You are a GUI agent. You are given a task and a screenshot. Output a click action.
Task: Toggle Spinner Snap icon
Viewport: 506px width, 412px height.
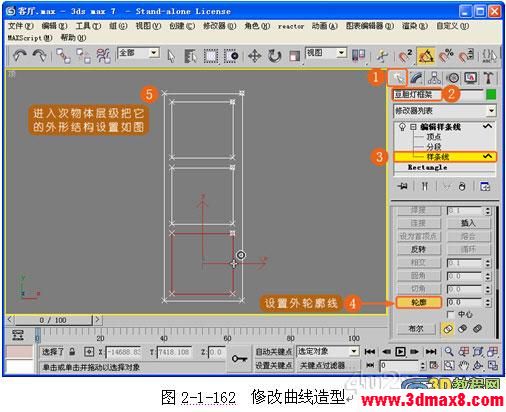466,56
